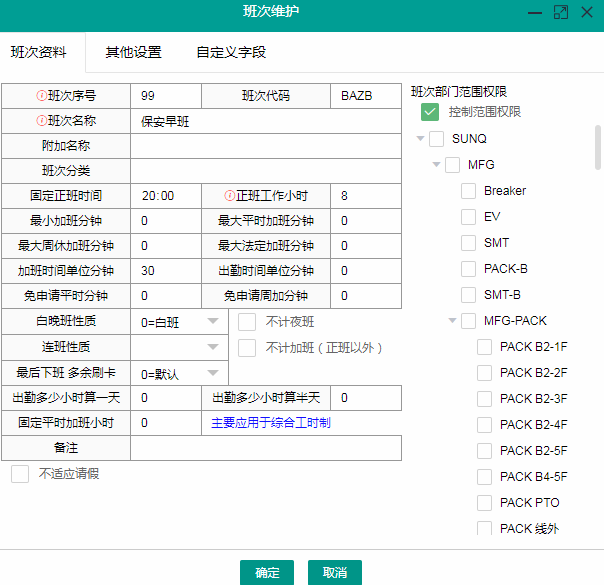604x585 pixels.
Task: Click the 班次名称 input field
Action: (x=265, y=121)
